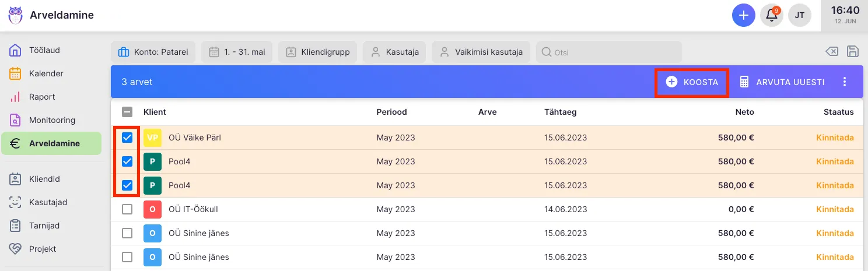Open the 1. - 31. mai date filter
This screenshot has height=271, width=868.
[237, 52]
